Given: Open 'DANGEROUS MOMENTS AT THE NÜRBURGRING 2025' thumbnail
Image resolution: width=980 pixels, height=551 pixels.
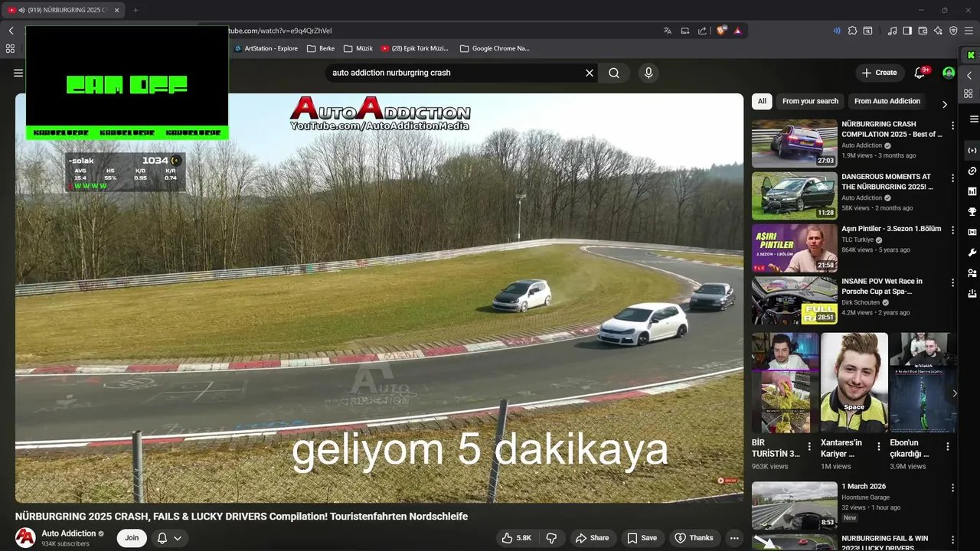Looking at the screenshot, I should point(794,196).
